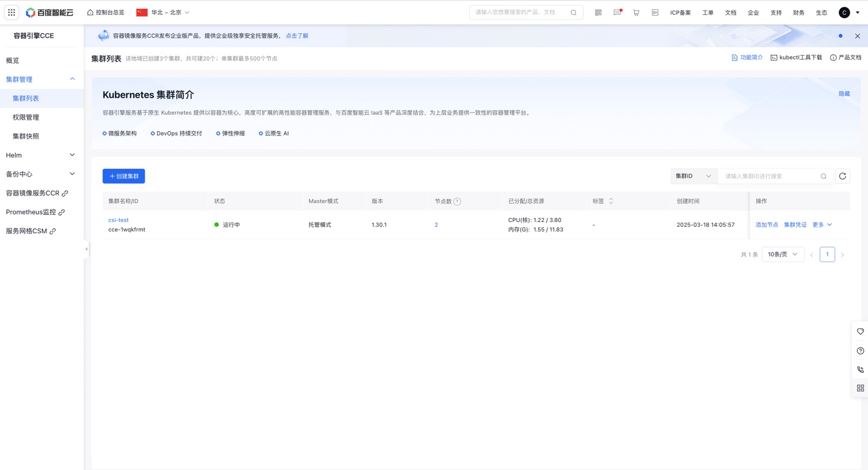Select page 1 in pagination
The width and height of the screenshot is (868, 470).
pos(827,255)
